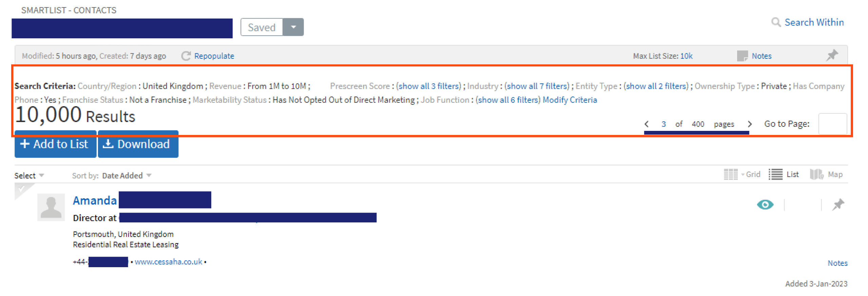The width and height of the screenshot is (868, 296).
Task: Click the Repopulate refresh icon
Action: tap(186, 56)
